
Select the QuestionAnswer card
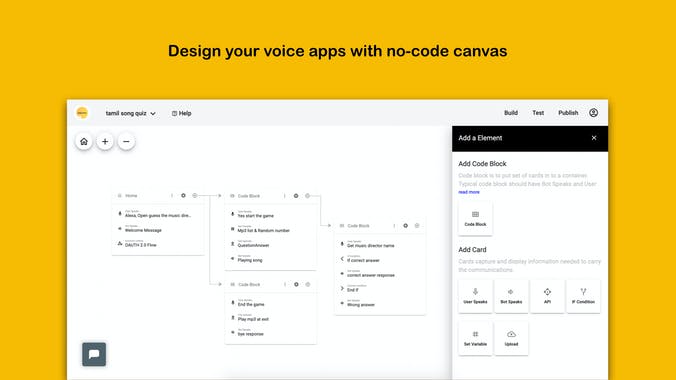[x=270, y=244]
